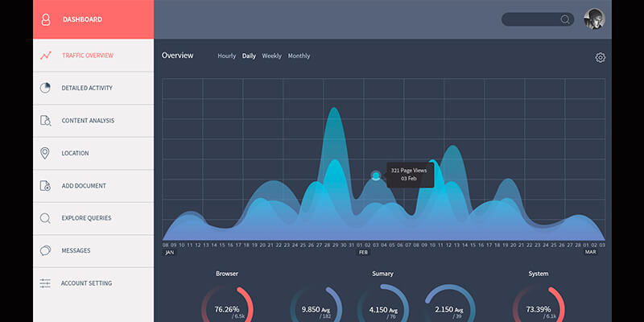Open Account Setting page
644x322 pixels.
pos(93,283)
